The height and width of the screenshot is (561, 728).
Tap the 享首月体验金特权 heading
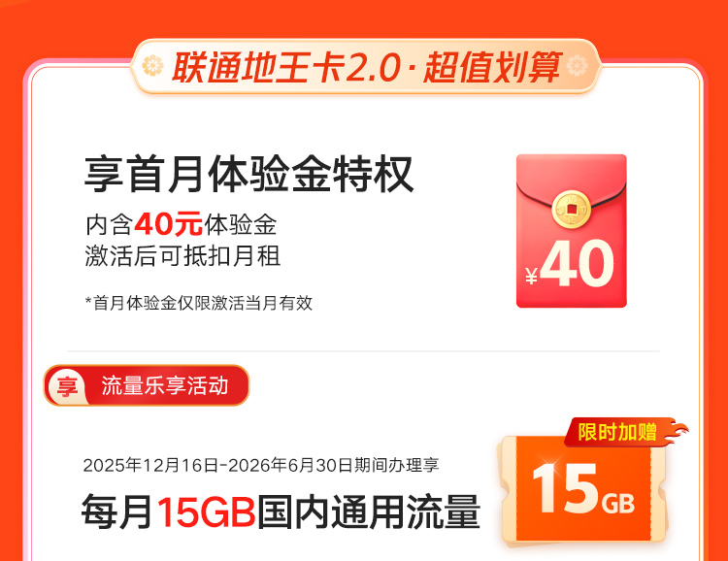tap(248, 175)
